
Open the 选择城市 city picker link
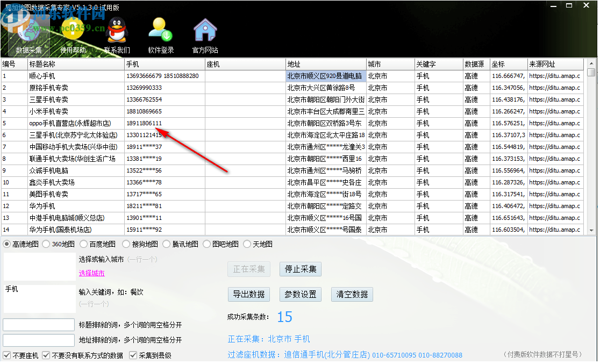91,273
